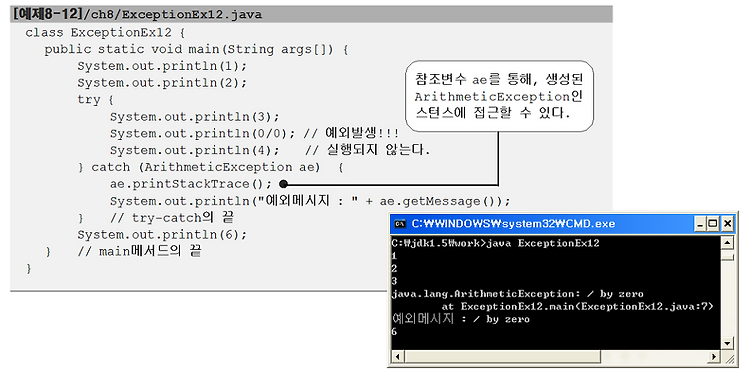This screenshot has height=373, width=750.
Task: Minimize the CMD.exe window
Action: tap(701, 223)
